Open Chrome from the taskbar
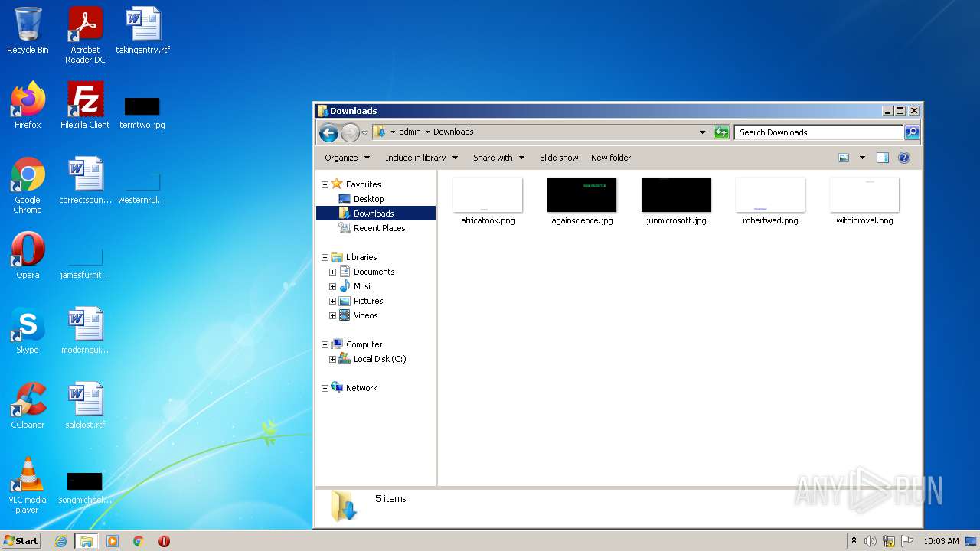Image resolution: width=980 pixels, height=551 pixels. click(139, 541)
